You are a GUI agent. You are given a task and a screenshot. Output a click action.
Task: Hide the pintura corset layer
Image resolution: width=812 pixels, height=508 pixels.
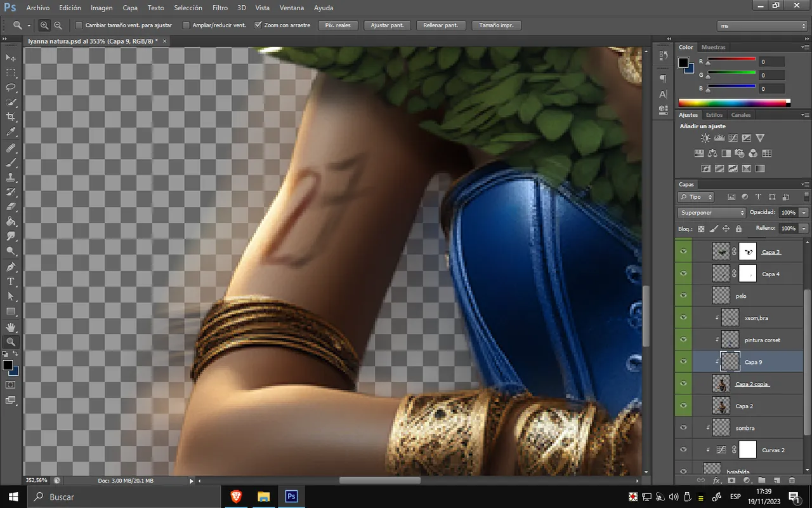pyautogui.click(x=683, y=340)
